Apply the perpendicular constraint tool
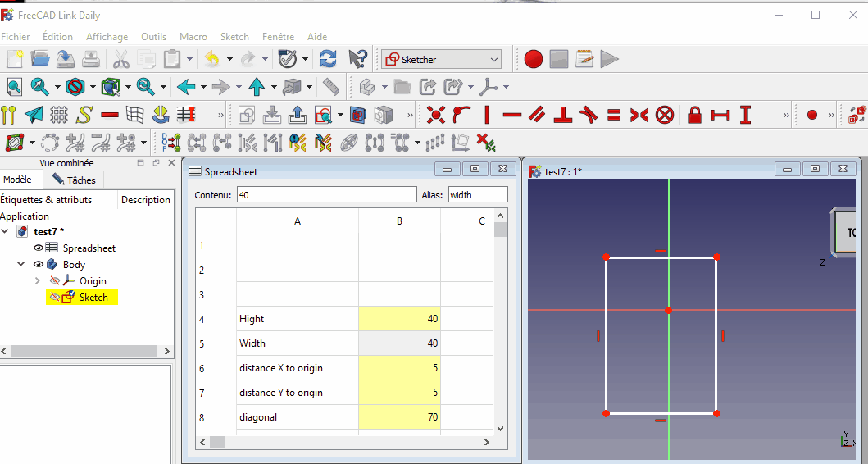Viewport: 868px width, 464px height. 562,115
